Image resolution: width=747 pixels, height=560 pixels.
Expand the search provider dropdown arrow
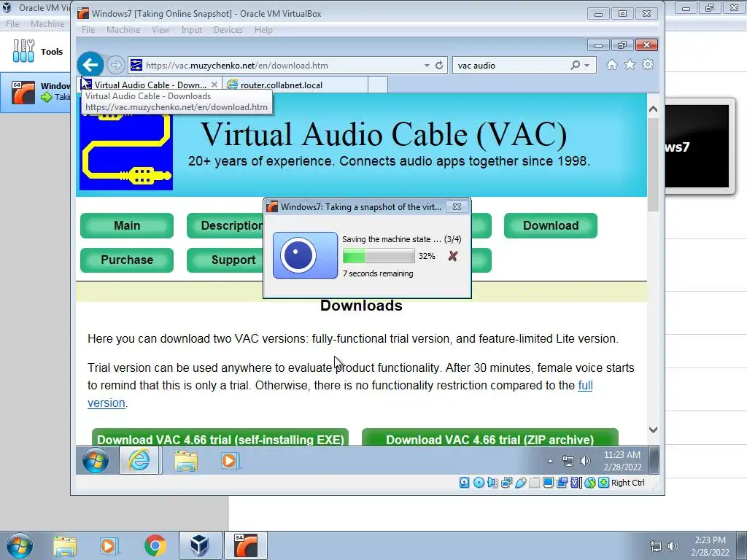pos(587,65)
